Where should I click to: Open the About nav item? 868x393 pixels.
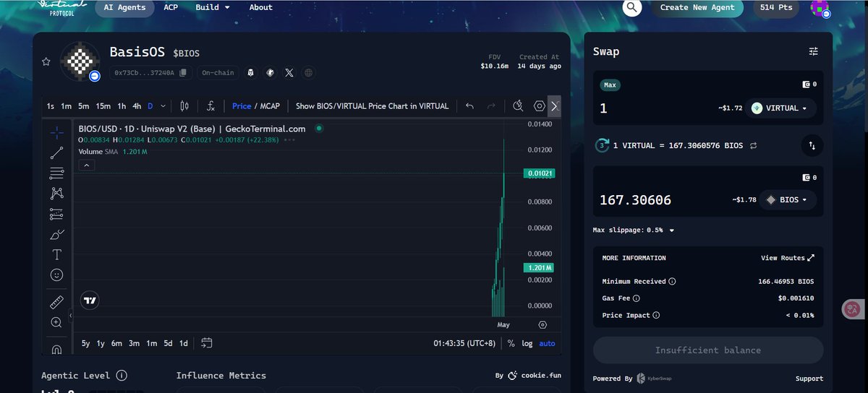pyautogui.click(x=261, y=7)
